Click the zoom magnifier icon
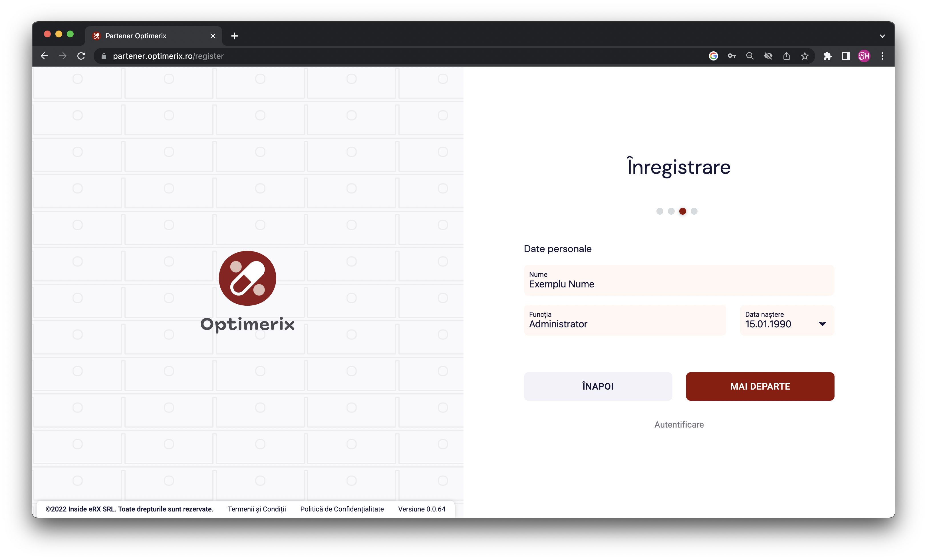927x560 pixels. pos(750,56)
